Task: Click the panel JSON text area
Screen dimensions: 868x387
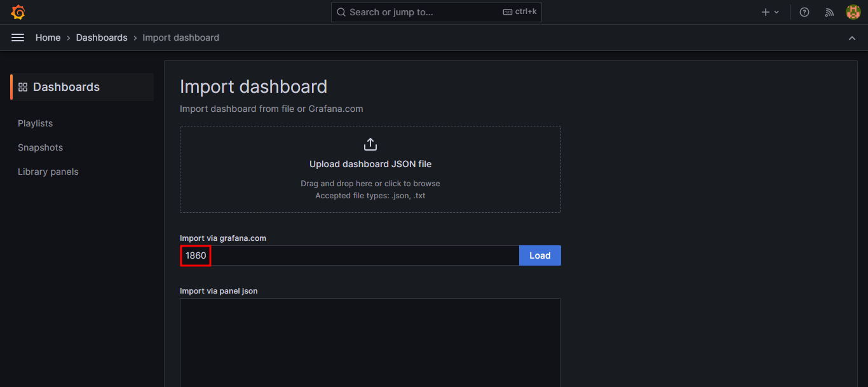Action: pos(370,343)
